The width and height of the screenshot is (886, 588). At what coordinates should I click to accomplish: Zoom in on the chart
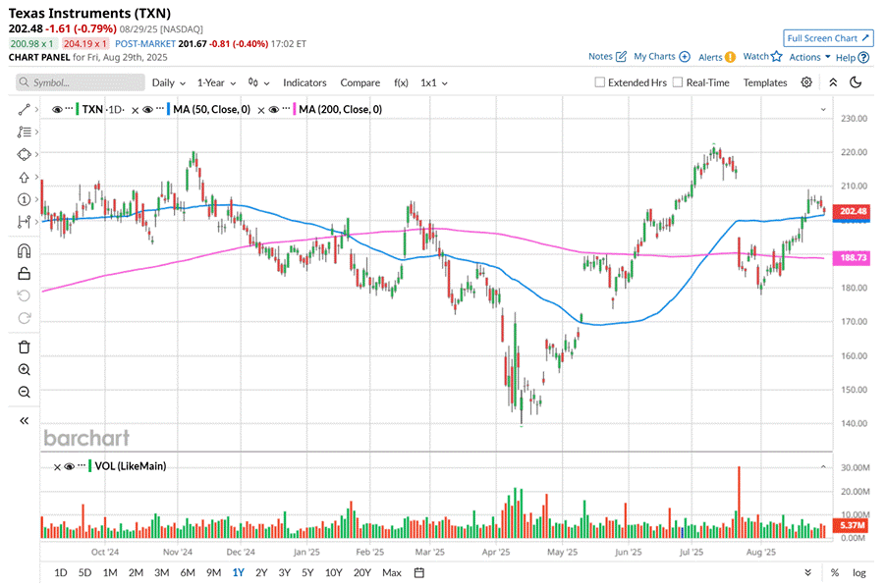(x=24, y=369)
